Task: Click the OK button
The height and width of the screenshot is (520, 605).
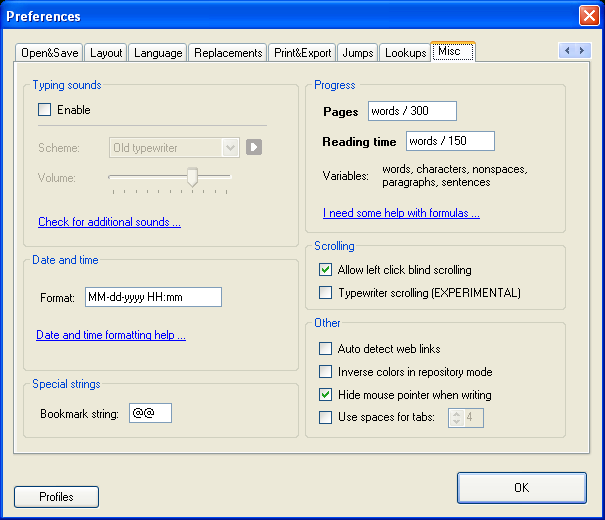Action: 522,488
